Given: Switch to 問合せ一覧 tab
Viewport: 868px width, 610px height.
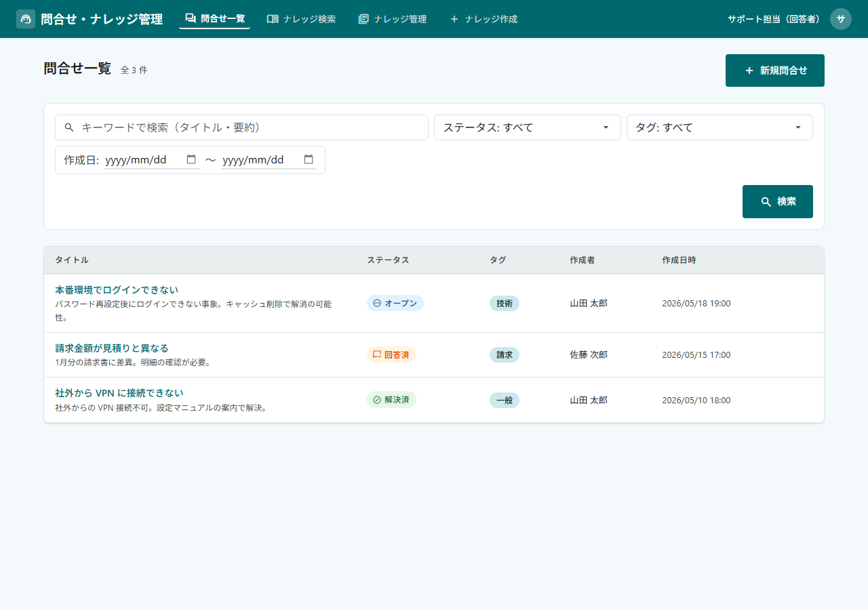Looking at the screenshot, I should click(x=215, y=19).
